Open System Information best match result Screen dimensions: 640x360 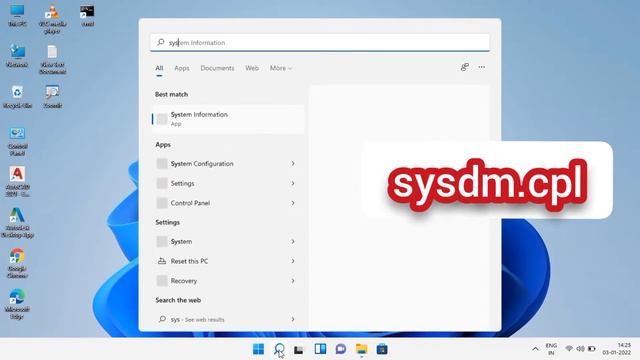[228, 119]
